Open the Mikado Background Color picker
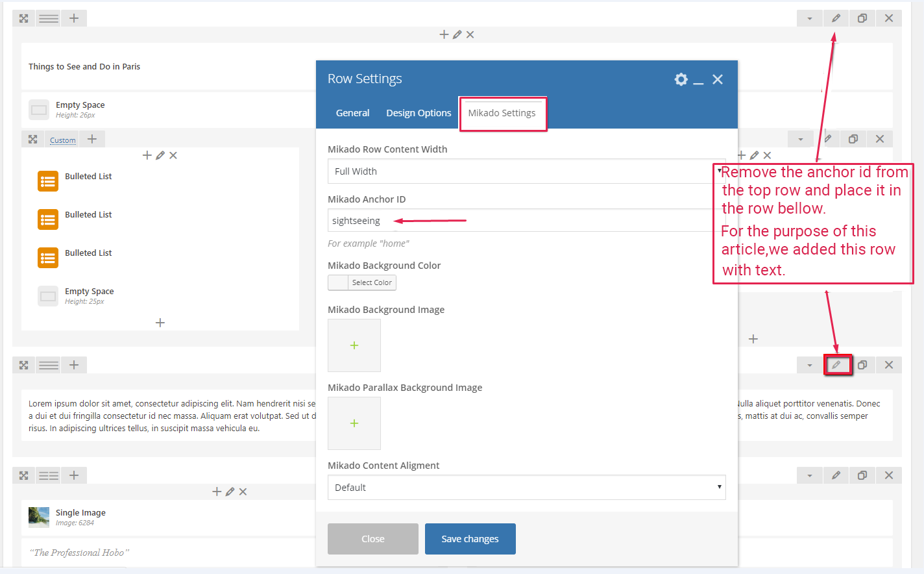This screenshot has width=924, height=574. click(362, 282)
